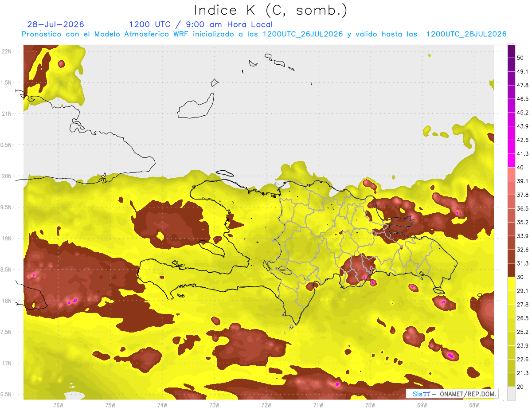This screenshot has height=411, width=532.
Task: Click colorbar value "22.6"
Action: coord(523,360)
